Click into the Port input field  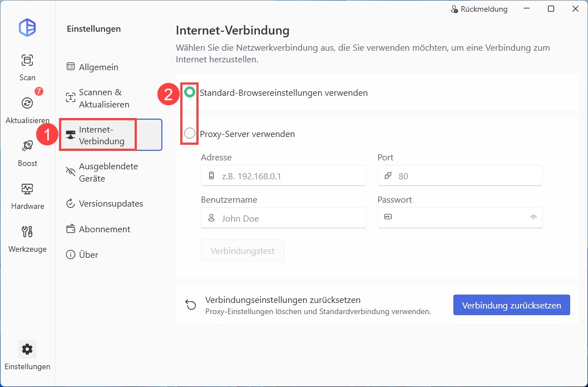coord(460,175)
